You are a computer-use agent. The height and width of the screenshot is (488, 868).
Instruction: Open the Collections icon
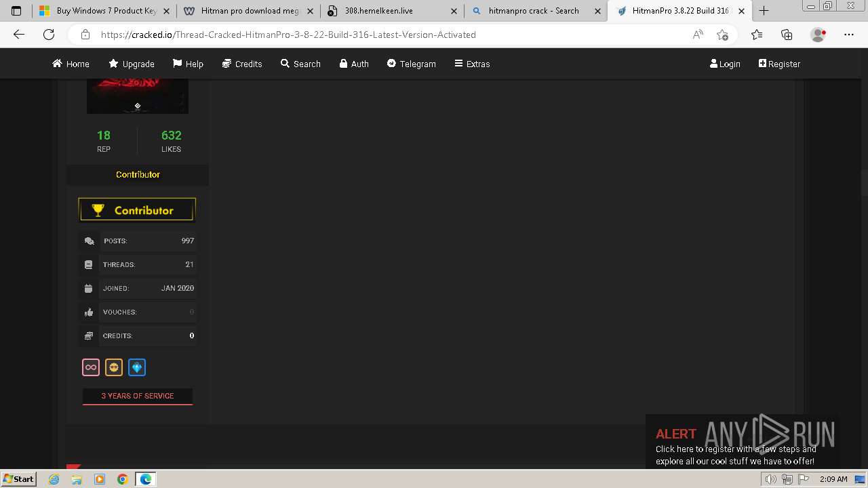tap(787, 35)
